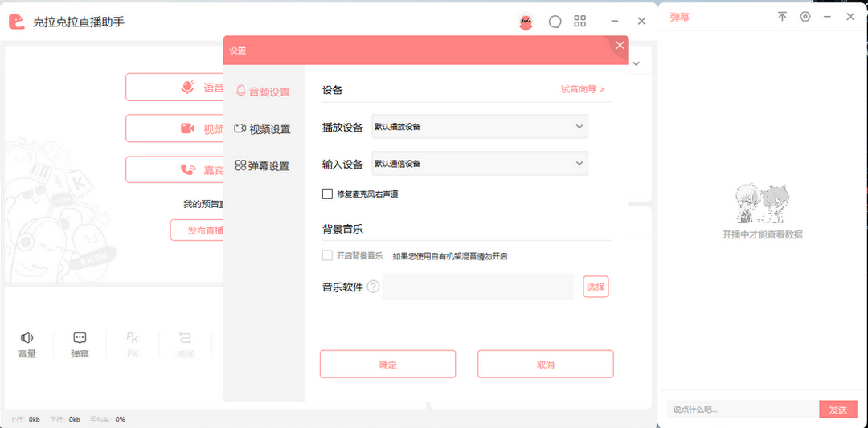This screenshot has width=868, height=428.
Task: Enable the 修复麦克风右声道 checkbox
Action: pos(327,194)
